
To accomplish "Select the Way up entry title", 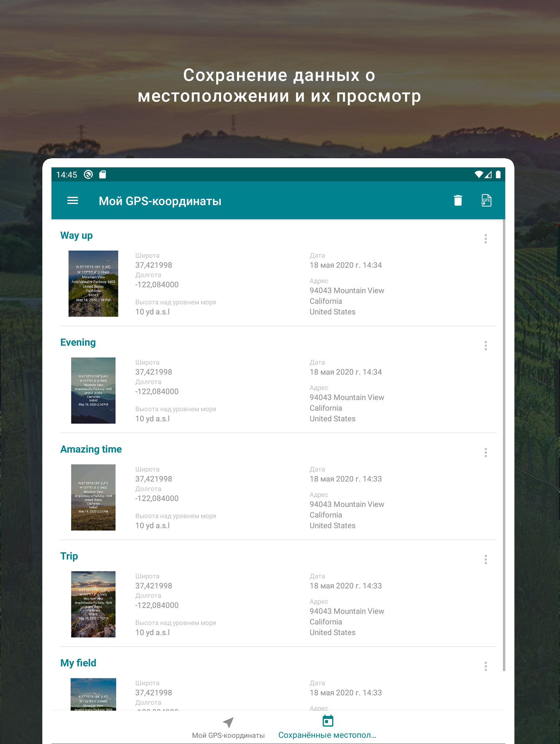I will (x=77, y=236).
